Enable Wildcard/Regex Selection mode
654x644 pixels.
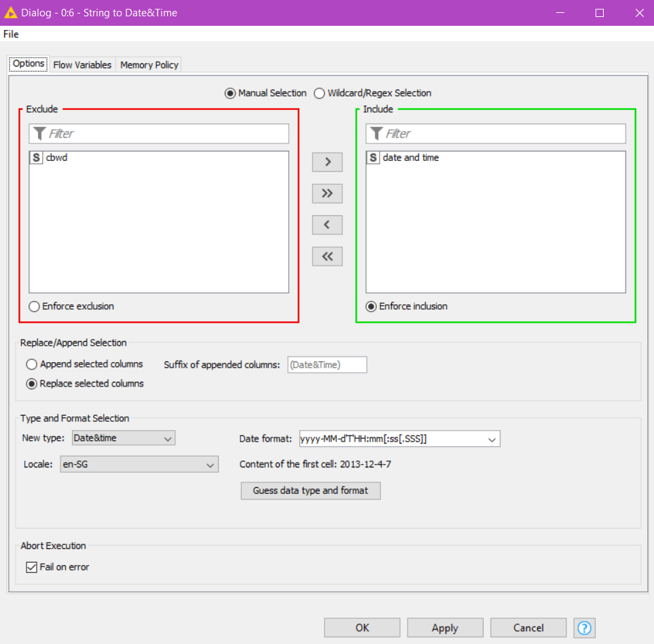319,93
